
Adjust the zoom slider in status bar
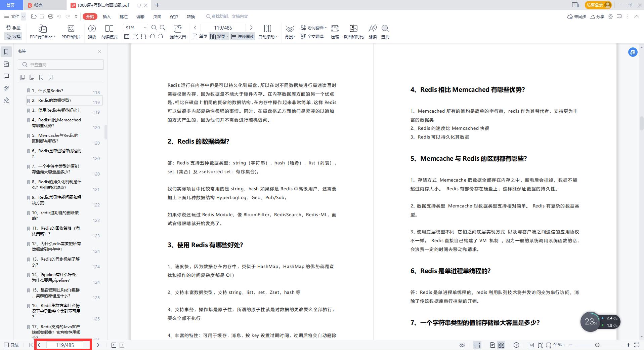pos(597,345)
